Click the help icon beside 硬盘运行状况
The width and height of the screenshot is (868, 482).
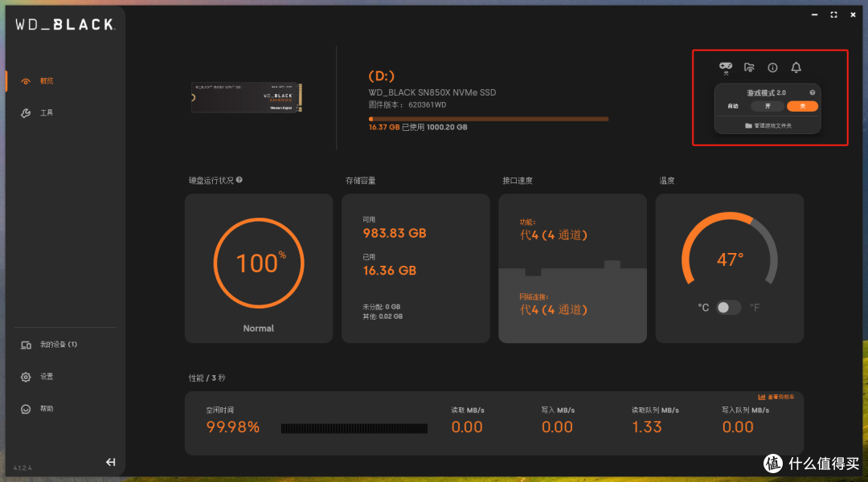(240, 180)
